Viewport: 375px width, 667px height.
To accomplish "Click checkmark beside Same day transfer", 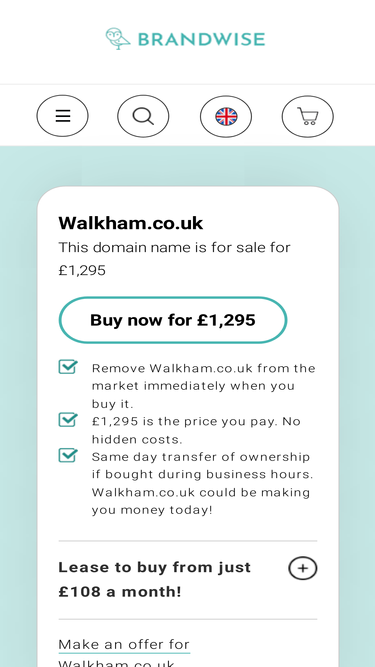I will tap(68, 455).
